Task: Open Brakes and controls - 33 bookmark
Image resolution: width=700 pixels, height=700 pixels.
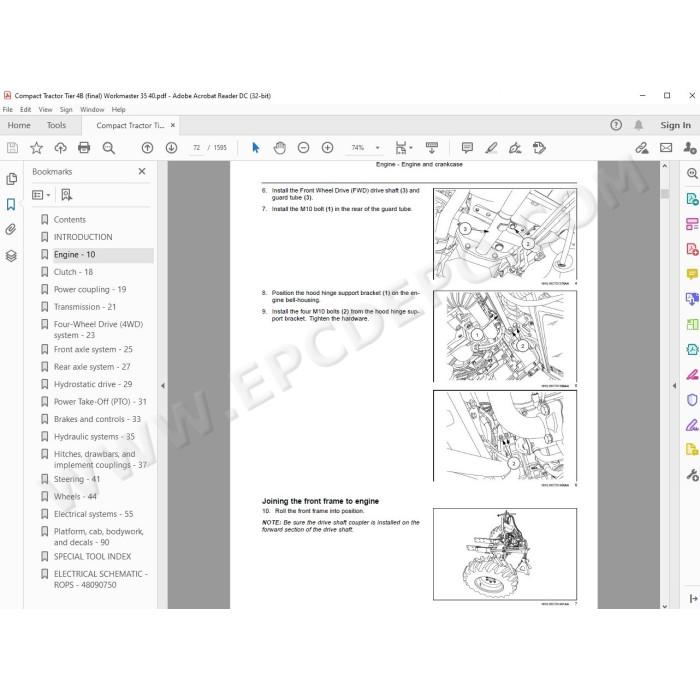Action: (97, 419)
